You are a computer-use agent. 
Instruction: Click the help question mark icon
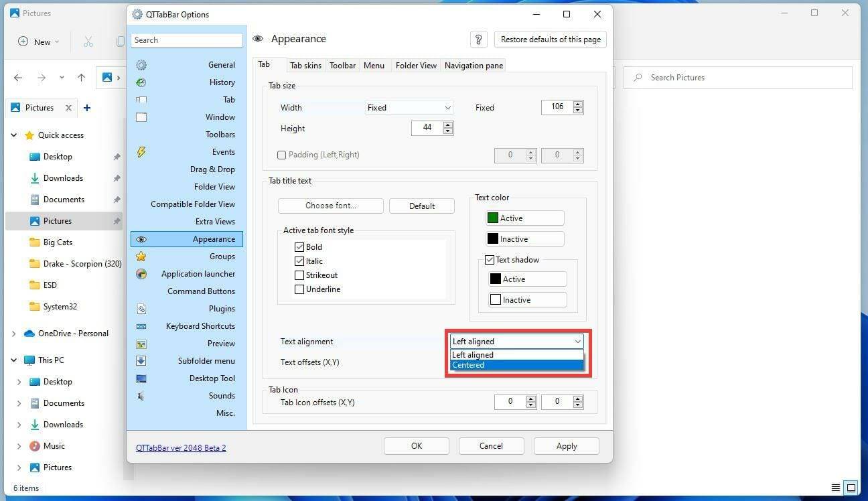pyautogui.click(x=478, y=40)
